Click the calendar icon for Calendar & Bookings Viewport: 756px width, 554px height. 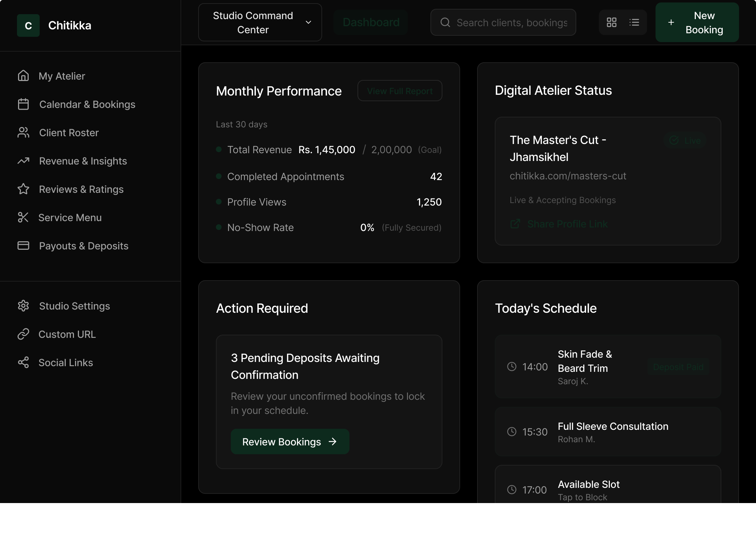[x=23, y=104]
